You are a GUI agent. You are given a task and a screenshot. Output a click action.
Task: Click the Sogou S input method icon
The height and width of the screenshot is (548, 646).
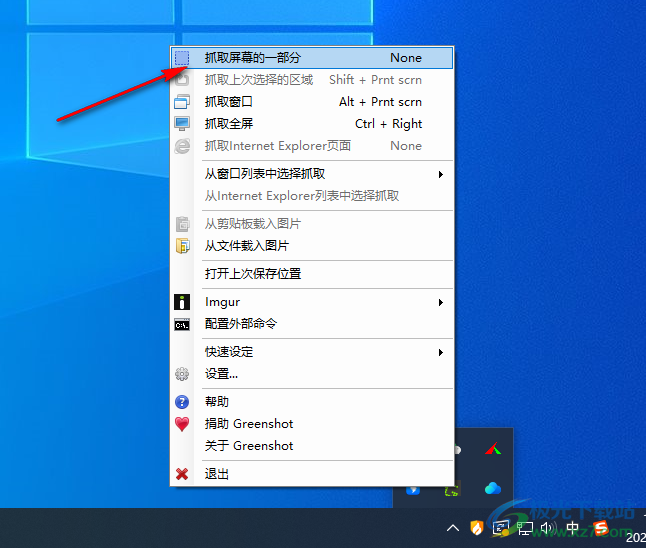pos(601,528)
